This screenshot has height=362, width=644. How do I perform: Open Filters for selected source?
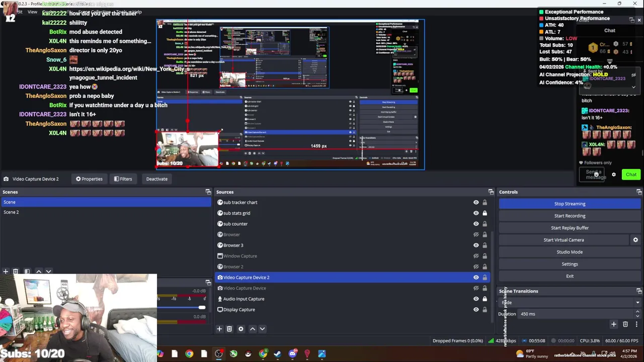click(123, 179)
